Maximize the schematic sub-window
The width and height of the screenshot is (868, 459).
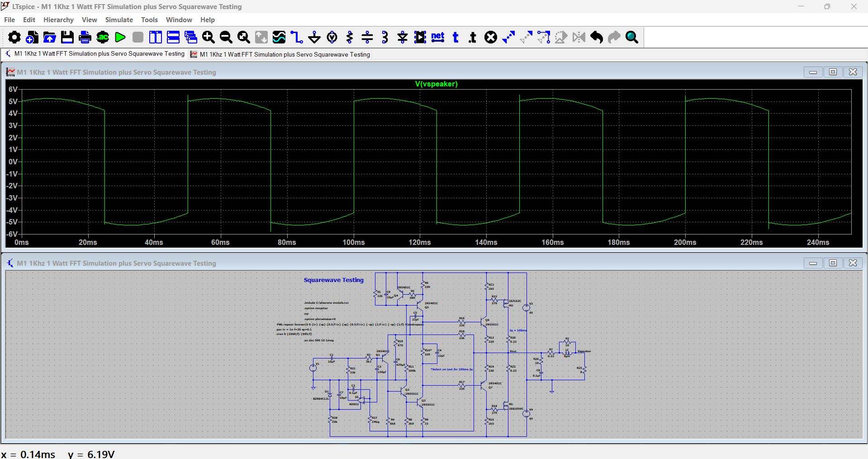[x=833, y=263]
